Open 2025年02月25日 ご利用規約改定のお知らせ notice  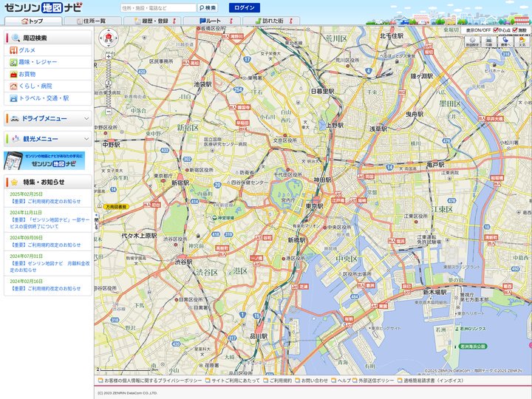pos(45,201)
